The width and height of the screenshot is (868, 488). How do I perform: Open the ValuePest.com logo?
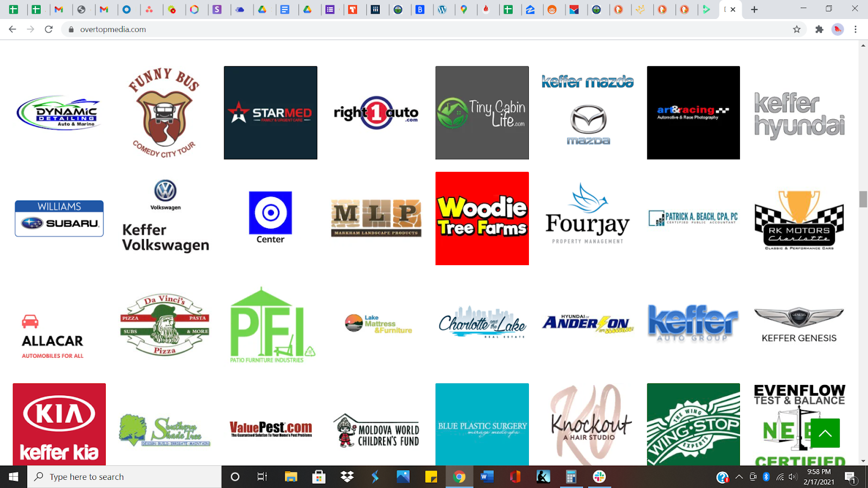click(271, 429)
